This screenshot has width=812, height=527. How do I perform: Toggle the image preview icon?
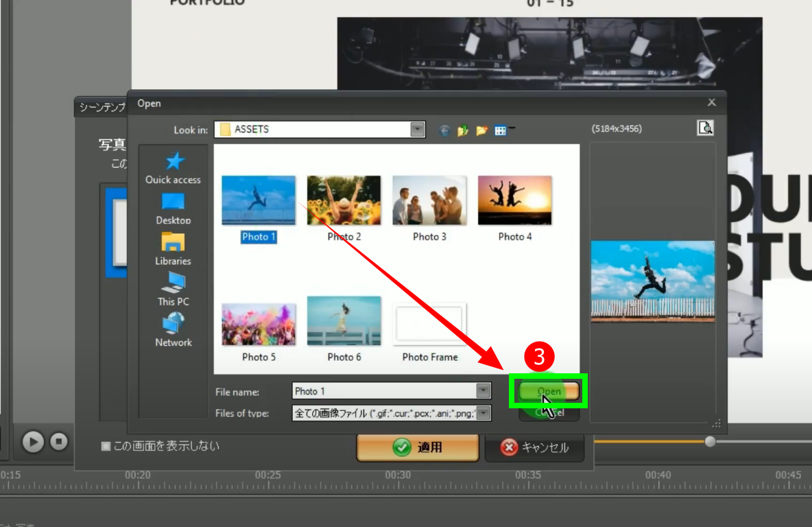(705, 128)
